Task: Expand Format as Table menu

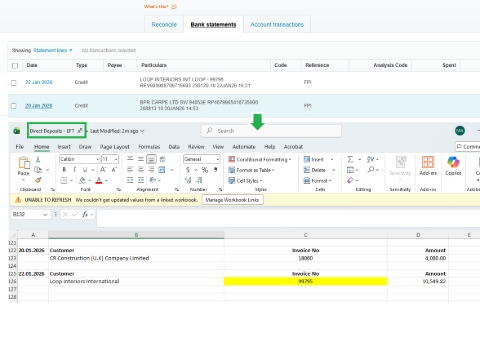Action: pos(252,170)
